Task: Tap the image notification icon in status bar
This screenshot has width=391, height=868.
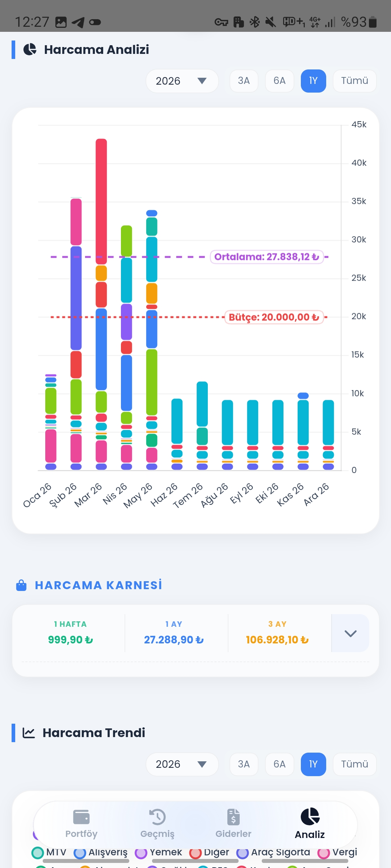Action: click(x=61, y=22)
